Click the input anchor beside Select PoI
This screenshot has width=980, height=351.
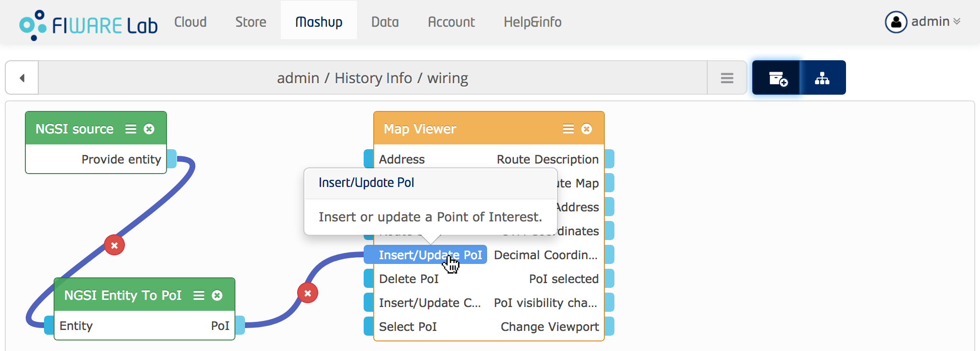[368, 326]
